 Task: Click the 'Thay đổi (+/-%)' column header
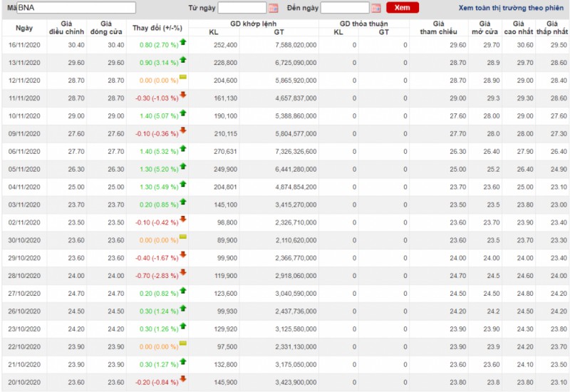[x=157, y=28]
